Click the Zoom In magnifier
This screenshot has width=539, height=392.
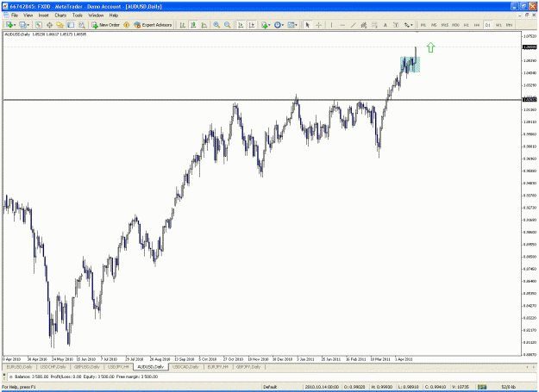pyautogui.click(x=216, y=25)
